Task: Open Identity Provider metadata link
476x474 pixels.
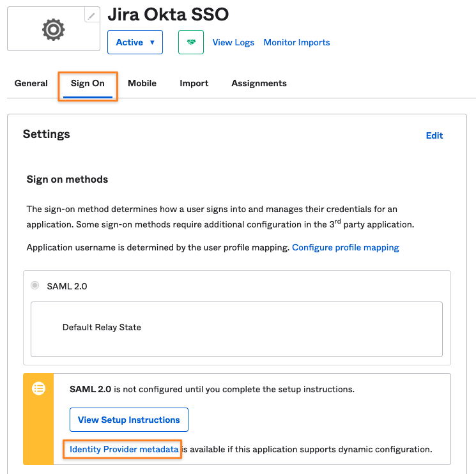Action: pyautogui.click(x=124, y=449)
